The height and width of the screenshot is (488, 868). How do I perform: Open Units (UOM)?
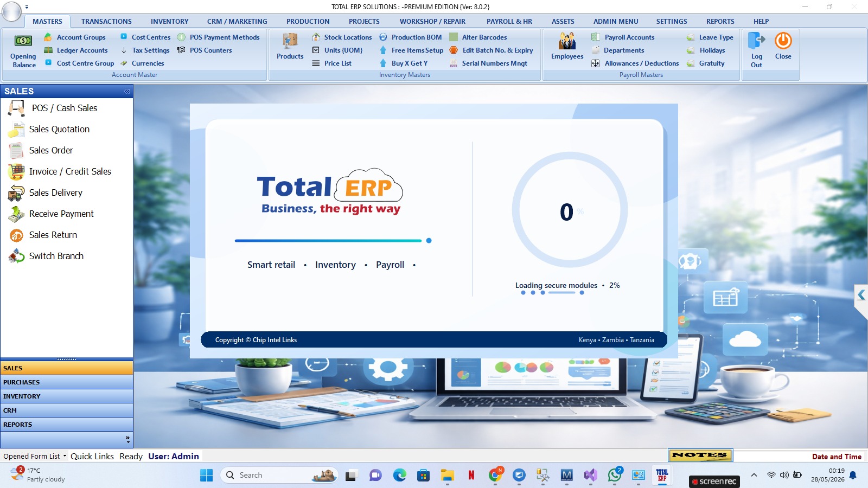(337, 50)
